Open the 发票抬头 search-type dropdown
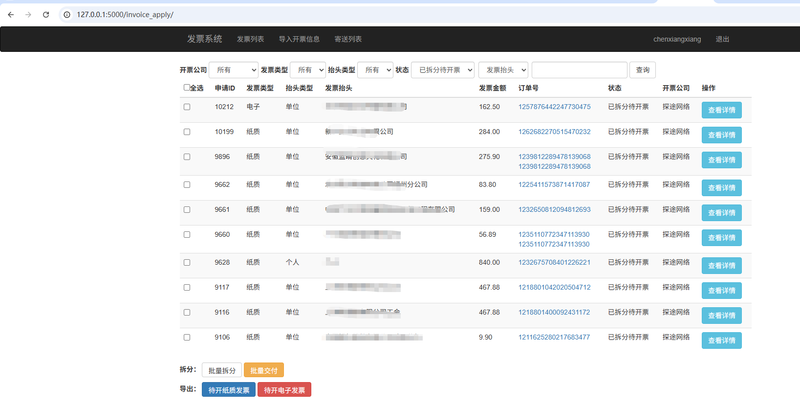800x408 pixels. pyautogui.click(x=502, y=70)
